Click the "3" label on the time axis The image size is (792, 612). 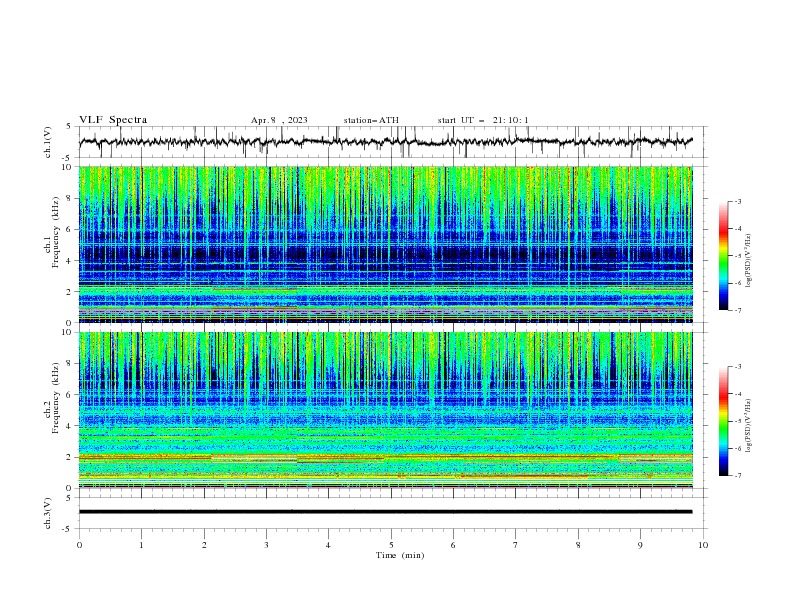click(267, 545)
